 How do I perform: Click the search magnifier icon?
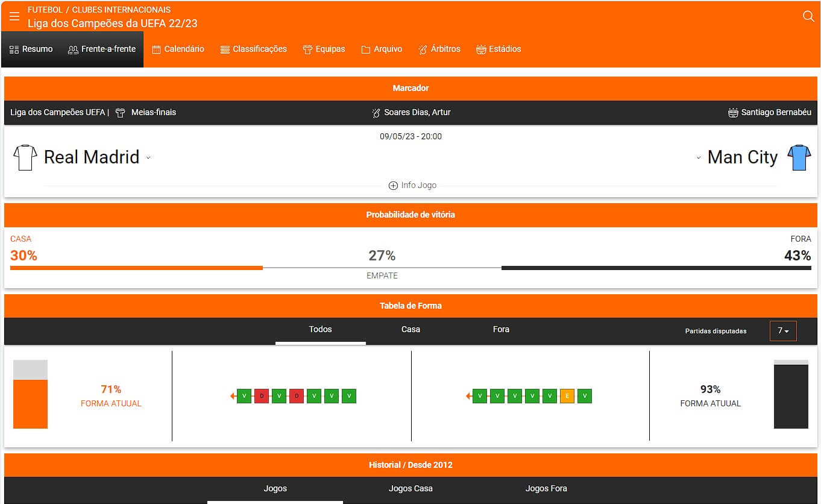(808, 16)
